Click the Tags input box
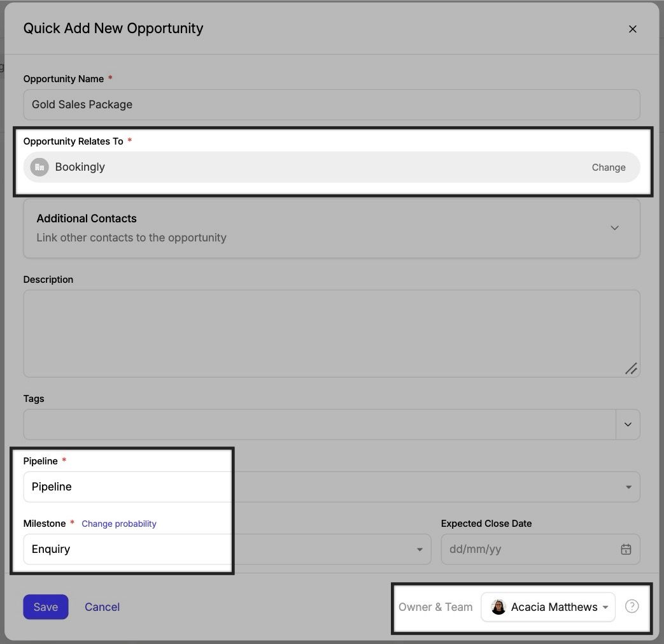 click(x=320, y=424)
